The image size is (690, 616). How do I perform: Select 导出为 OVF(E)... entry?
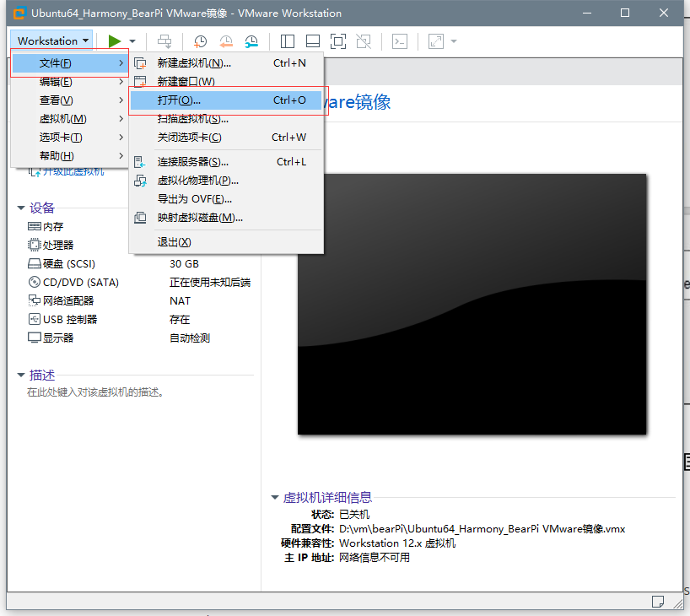coord(227,199)
